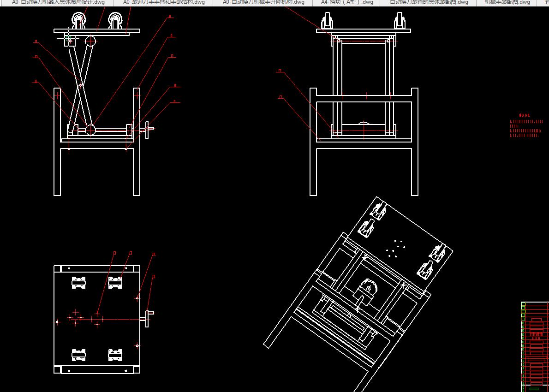Select the 机械手装配图.dwg drawing tab

507,2
